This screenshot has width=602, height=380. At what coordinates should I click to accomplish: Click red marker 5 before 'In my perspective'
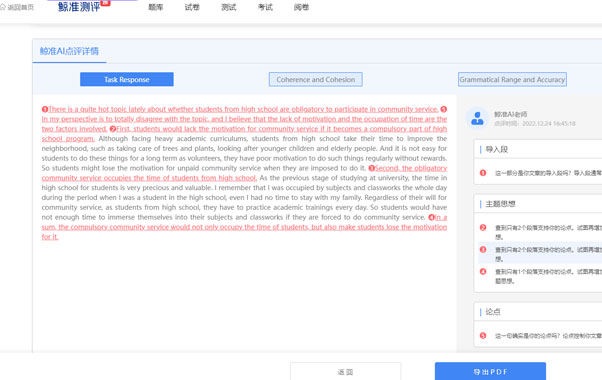click(443, 109)
